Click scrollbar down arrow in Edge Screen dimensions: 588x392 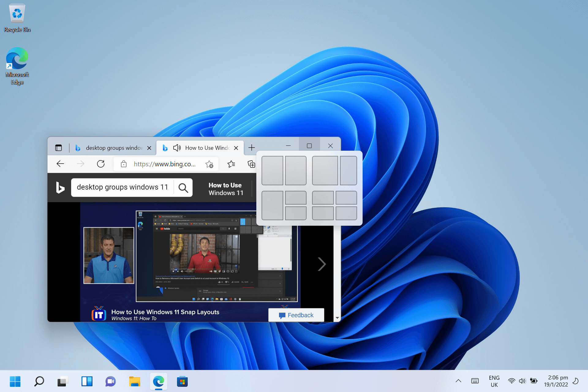[x=337, y=318]
